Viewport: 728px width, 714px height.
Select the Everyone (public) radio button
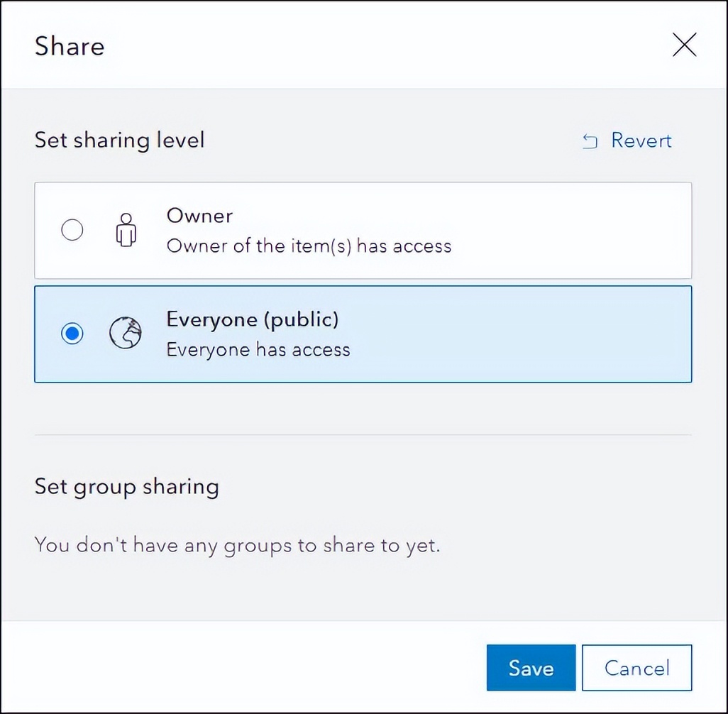pyautogui.click(x=72, y=334)
